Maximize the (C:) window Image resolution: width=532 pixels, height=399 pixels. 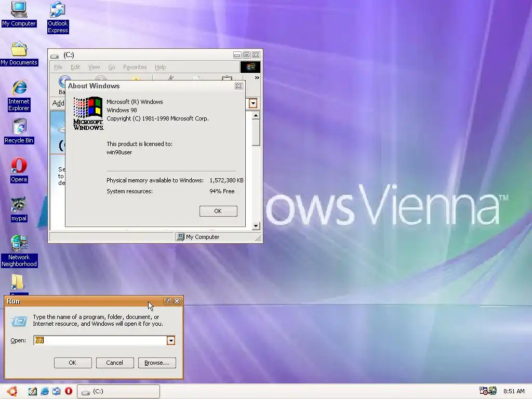point(247,55)
